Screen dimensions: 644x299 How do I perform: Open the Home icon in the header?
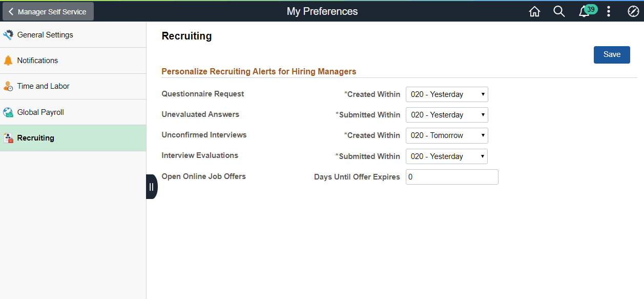click(x=534, y=11)
